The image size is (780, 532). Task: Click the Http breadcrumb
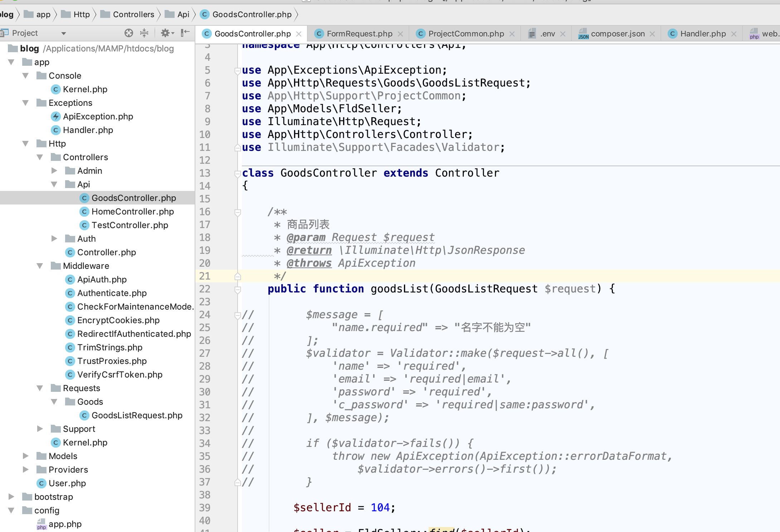[x=75, y=14]
